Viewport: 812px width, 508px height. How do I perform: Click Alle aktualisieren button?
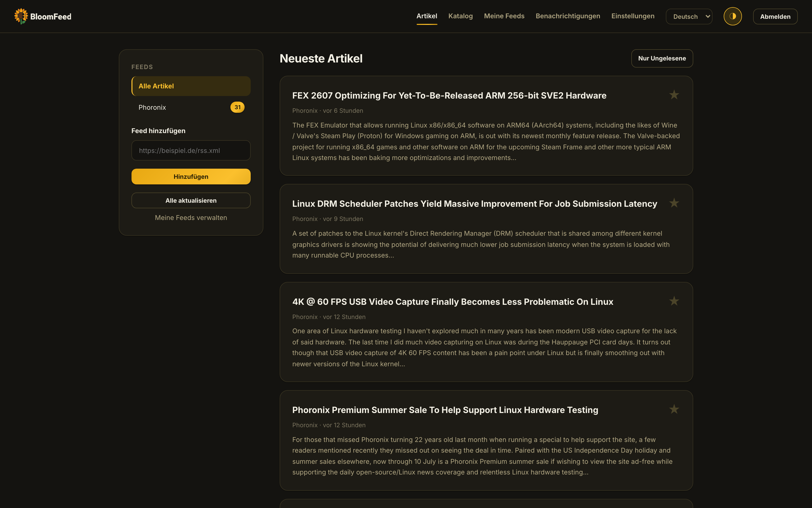pyautogui.click(x=191, y=201)
